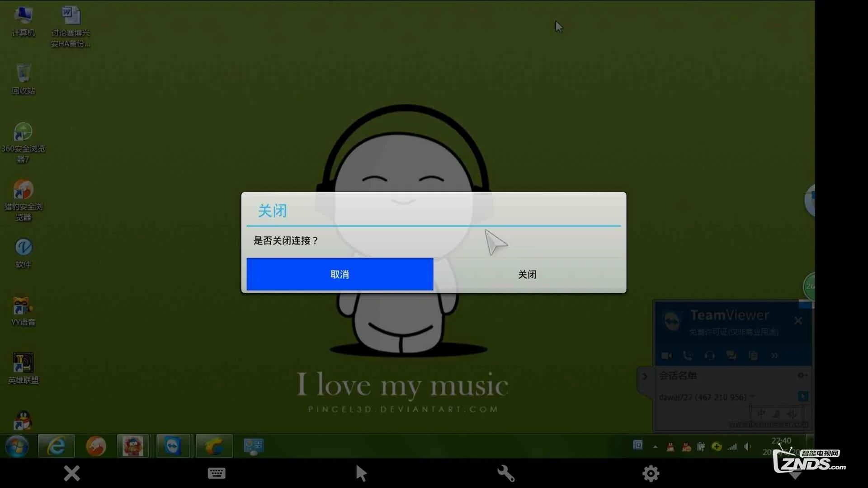Screen dimensions: 868x488
Task: Close the TeamViewer panel with its X
Action: point(798,320)
